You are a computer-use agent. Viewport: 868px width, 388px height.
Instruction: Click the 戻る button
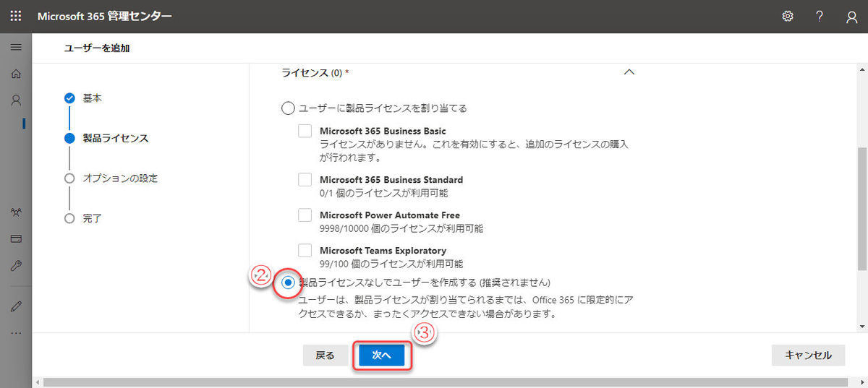pyautogui.click(x=325, y=355)
